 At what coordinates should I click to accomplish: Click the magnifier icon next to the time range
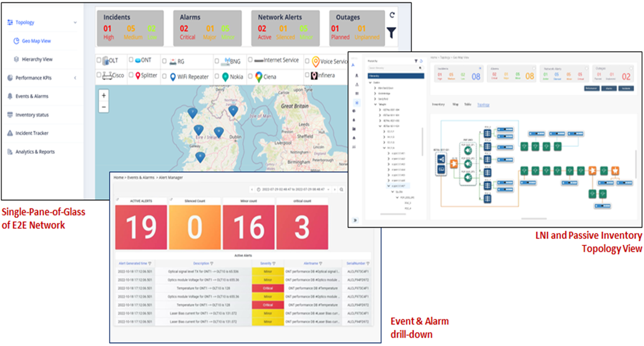point(341,189)
